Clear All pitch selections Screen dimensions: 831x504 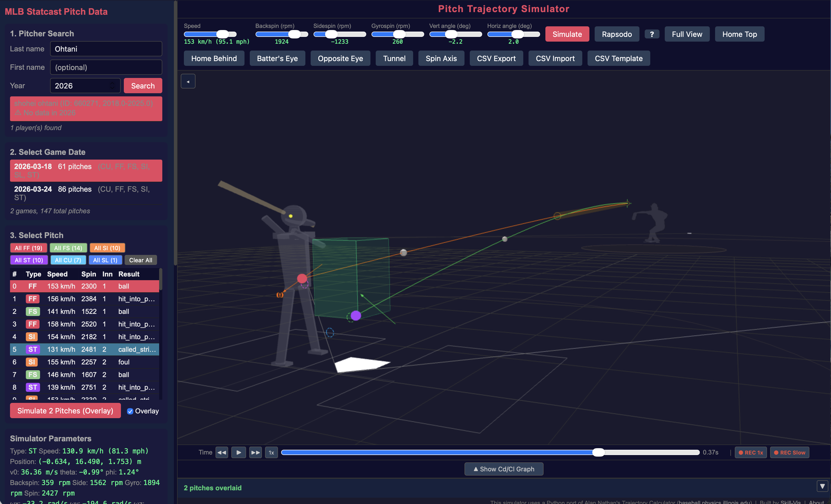pos(141,260)
